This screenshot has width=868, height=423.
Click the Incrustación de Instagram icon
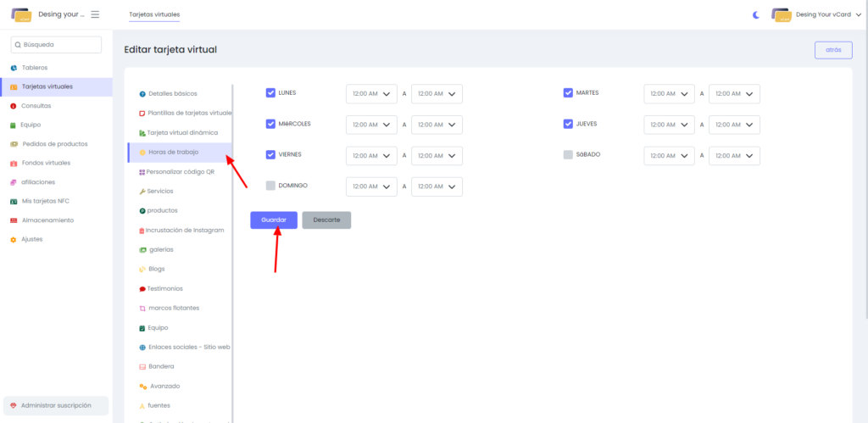(x=142, y=230)
